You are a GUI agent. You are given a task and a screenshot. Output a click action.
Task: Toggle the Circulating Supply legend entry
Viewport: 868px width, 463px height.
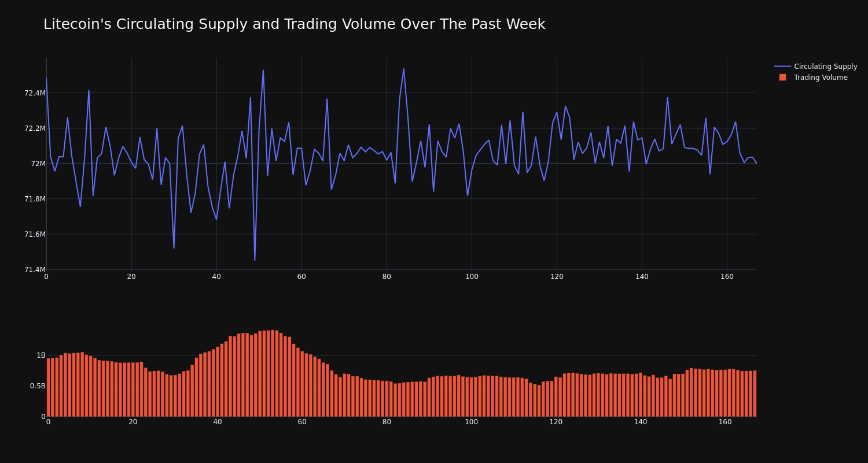tap(815, 67)
